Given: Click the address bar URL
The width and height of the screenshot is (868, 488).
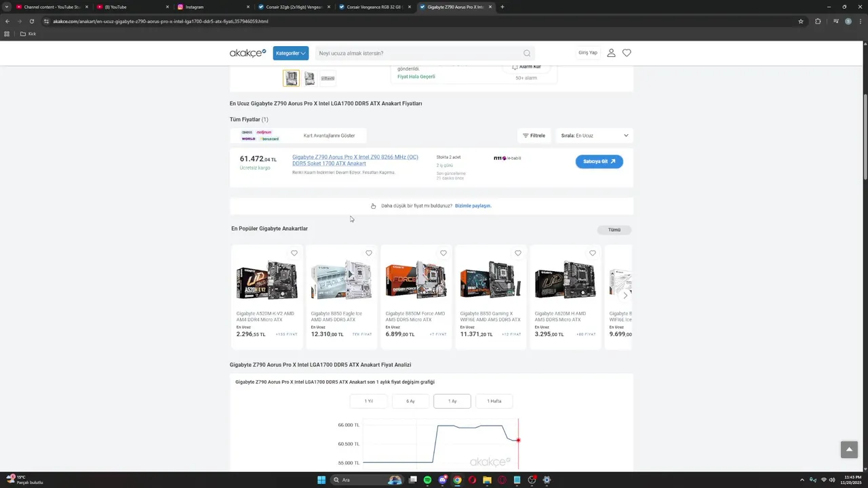Looking at the screenshot, I should (x=161, y=21).
